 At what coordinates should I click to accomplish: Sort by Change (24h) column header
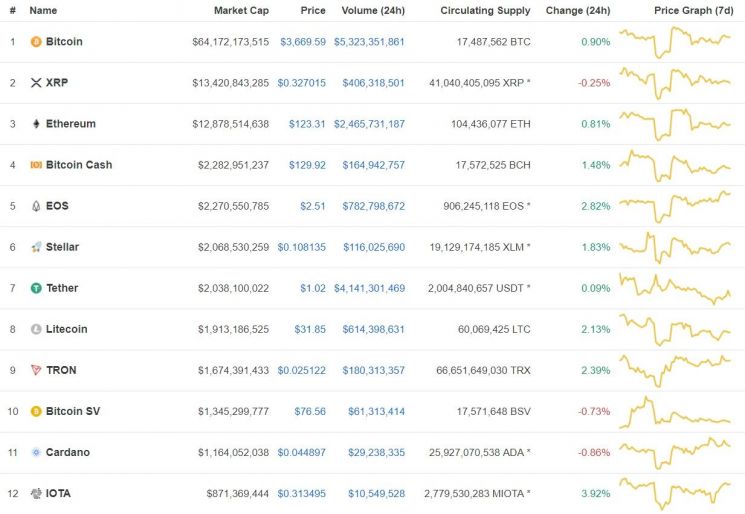pyautogui.click(x=578, y=10)
